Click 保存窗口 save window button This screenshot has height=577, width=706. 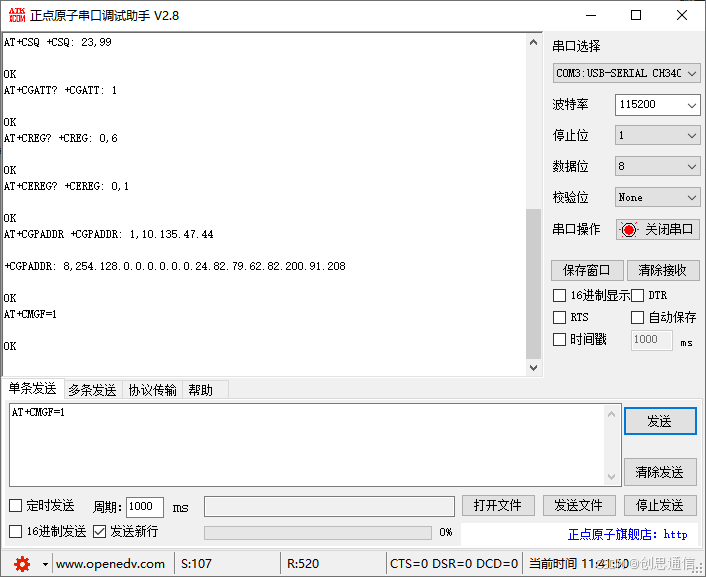click(x=587, y=270)
